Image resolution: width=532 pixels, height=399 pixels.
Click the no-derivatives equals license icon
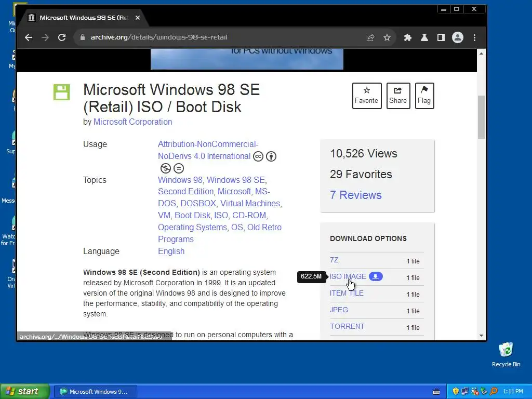pyautogui.click(x=179, y=168)
